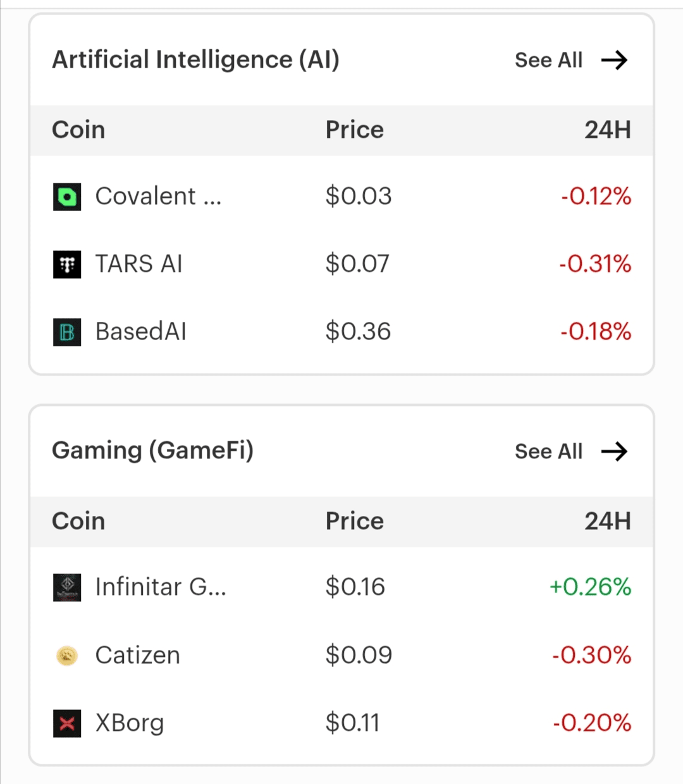Open BasedAI coin name link
Screen dimensions: 683x784
tap(140, 332)
